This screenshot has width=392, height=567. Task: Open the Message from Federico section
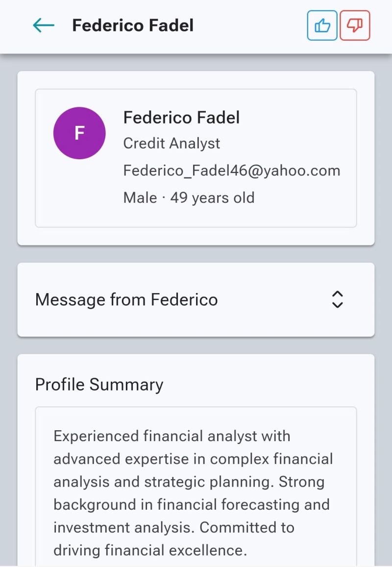(196, 300)
